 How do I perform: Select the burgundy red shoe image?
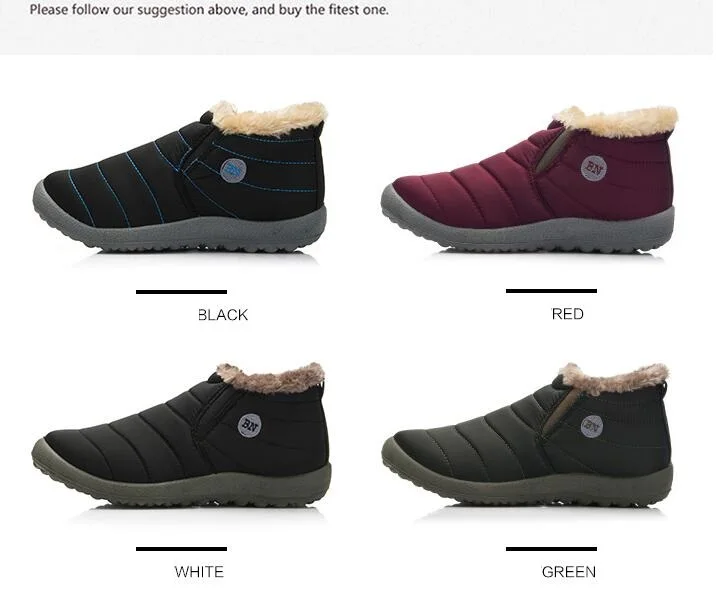(530, 179)
